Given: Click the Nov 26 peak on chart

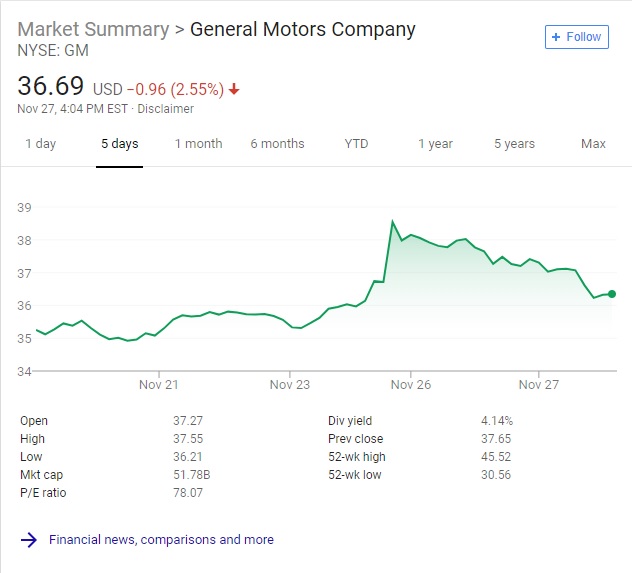Looking at the screenshot, I should [393, 221].
